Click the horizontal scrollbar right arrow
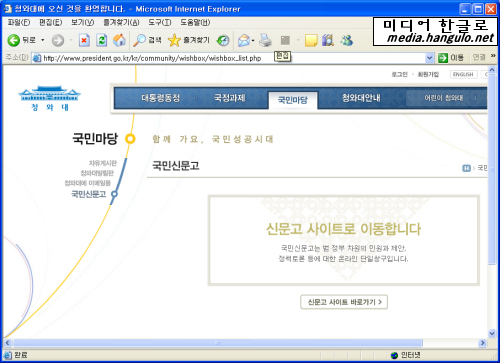Screen dimensions: 500x363 point(482,343)
